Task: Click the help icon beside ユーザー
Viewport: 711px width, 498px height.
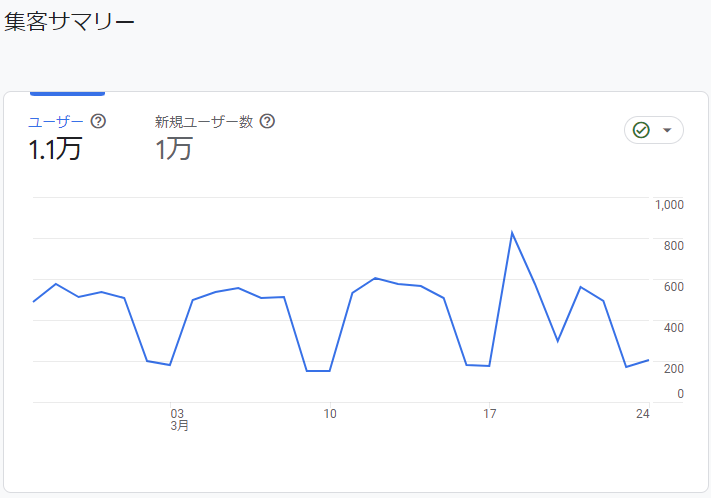Action: [98, 121]
